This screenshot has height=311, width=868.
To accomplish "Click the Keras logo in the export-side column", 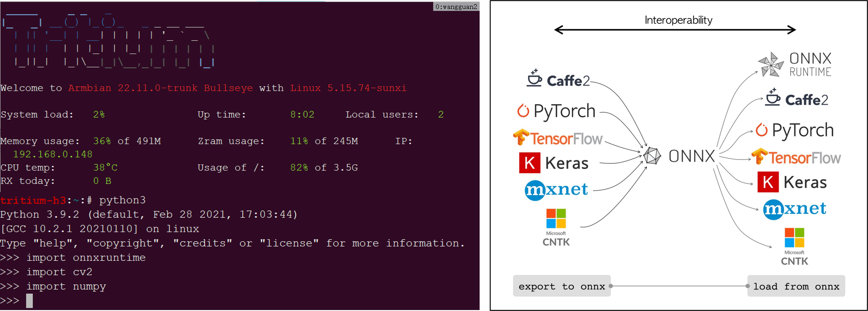I will click(554, 163).
